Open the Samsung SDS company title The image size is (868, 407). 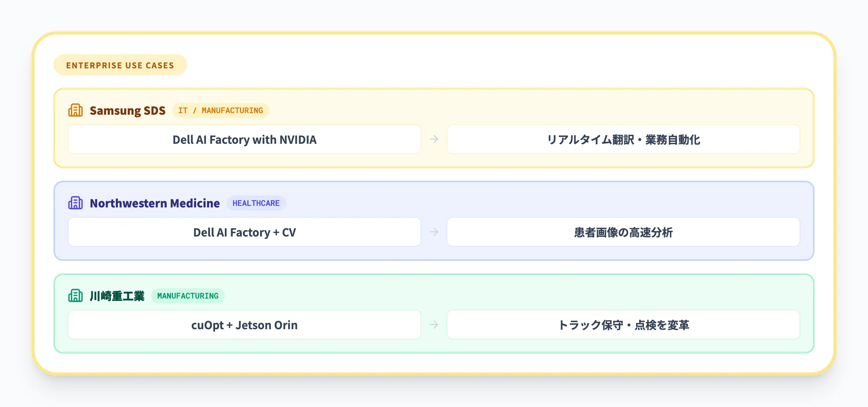pyautogui.click(x=127, y=110)
